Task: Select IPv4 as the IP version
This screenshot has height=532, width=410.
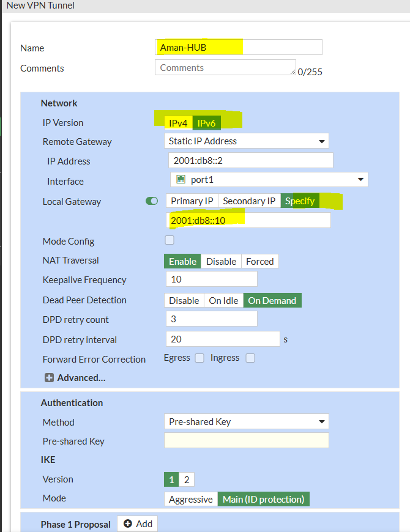Action: 178,123
